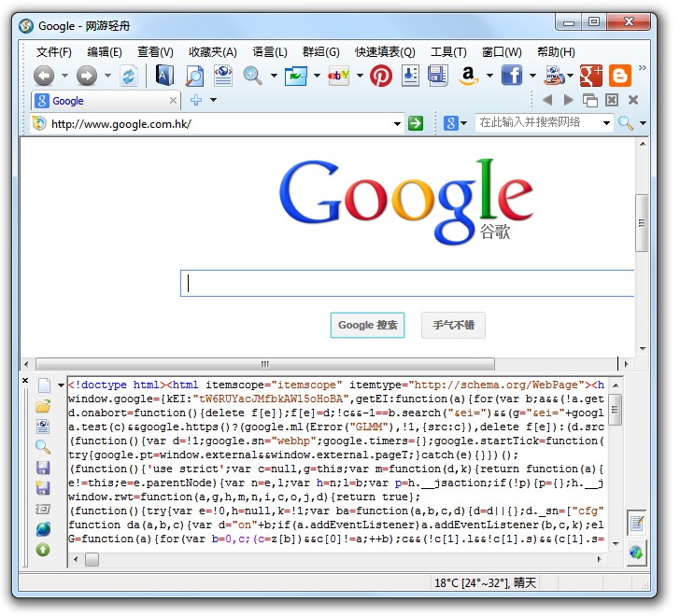The image size is (680, 616).
Task: Click the address bar with google.com.hk URL
Action: tap(217, 124)
